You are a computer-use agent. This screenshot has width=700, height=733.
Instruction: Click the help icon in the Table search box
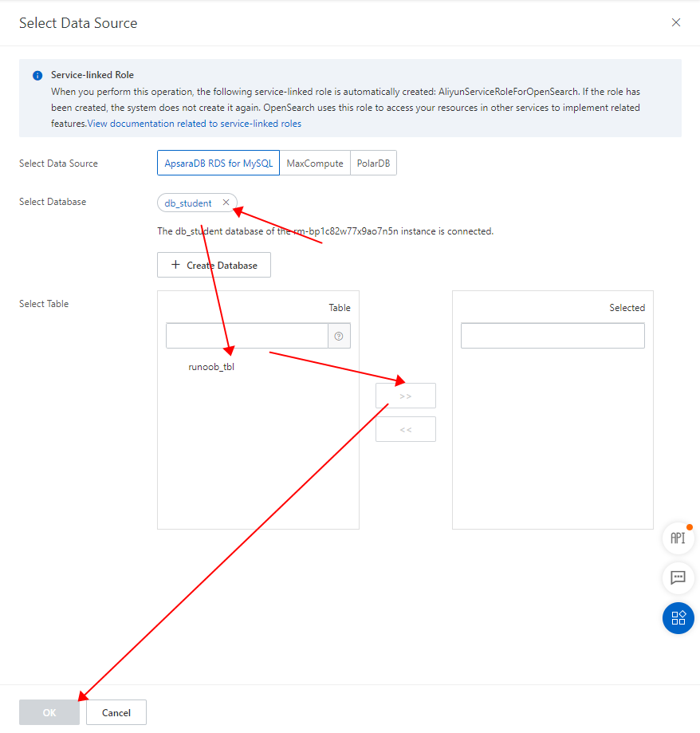339,336
